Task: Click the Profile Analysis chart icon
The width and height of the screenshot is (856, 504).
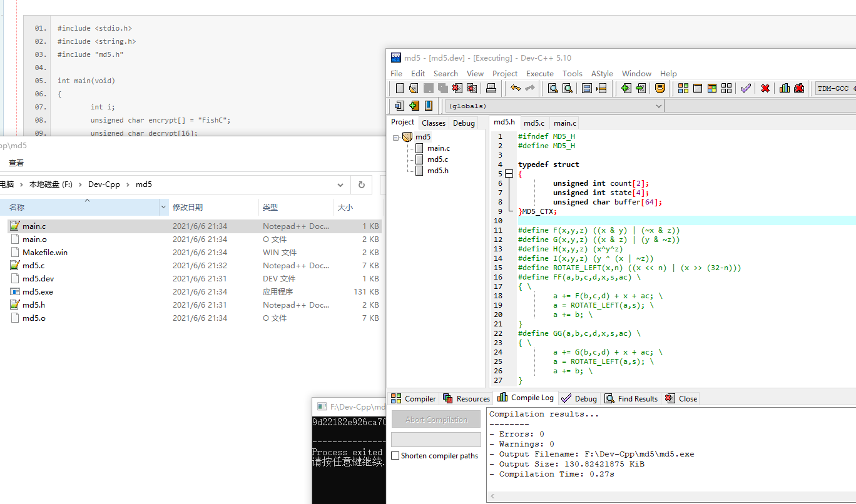Action: (x=785, y=88)
